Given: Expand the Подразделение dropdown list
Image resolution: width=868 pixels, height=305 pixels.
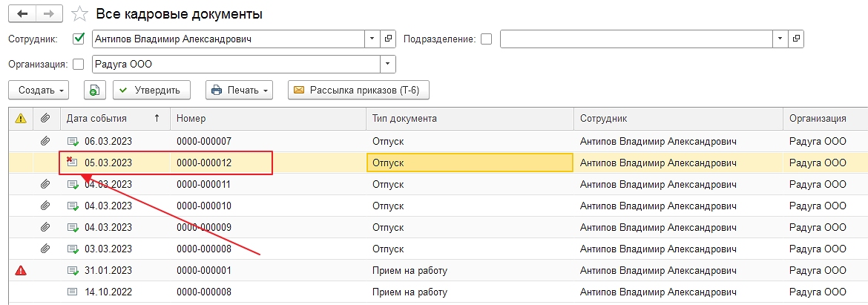Looking at the screenshot, I should click(780, 39).
